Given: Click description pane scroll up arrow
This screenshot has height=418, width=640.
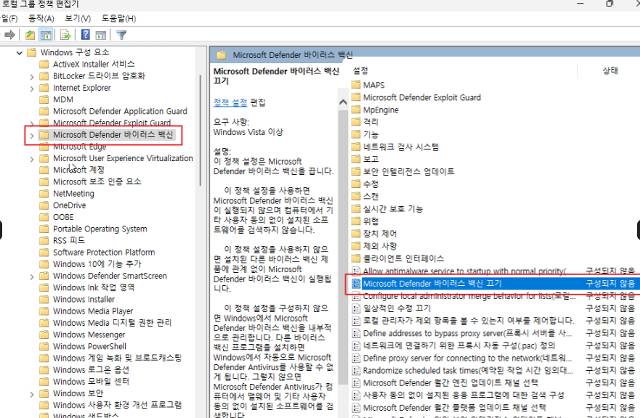Looking at the screenshot, I should (343, 102).
